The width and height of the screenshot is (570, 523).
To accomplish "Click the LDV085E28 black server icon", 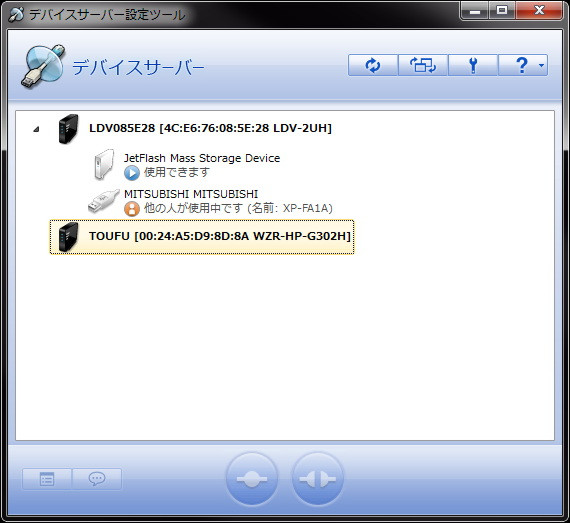I will tap(68, 129).
